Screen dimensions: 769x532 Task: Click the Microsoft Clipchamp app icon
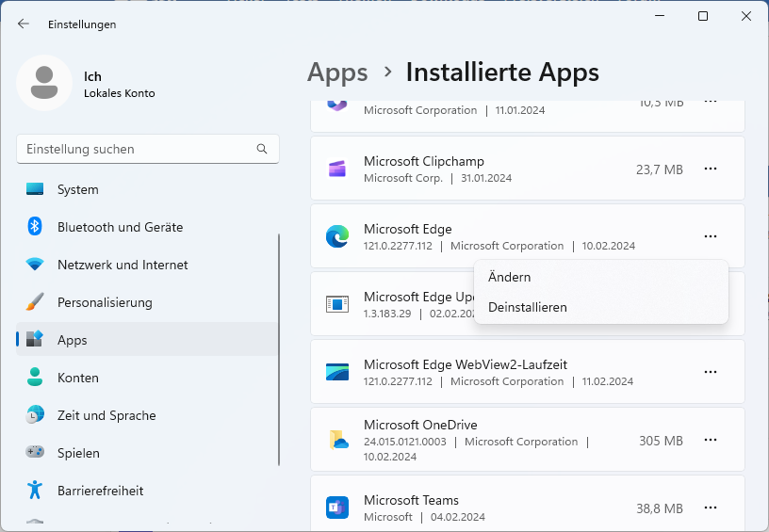[337, 169]
